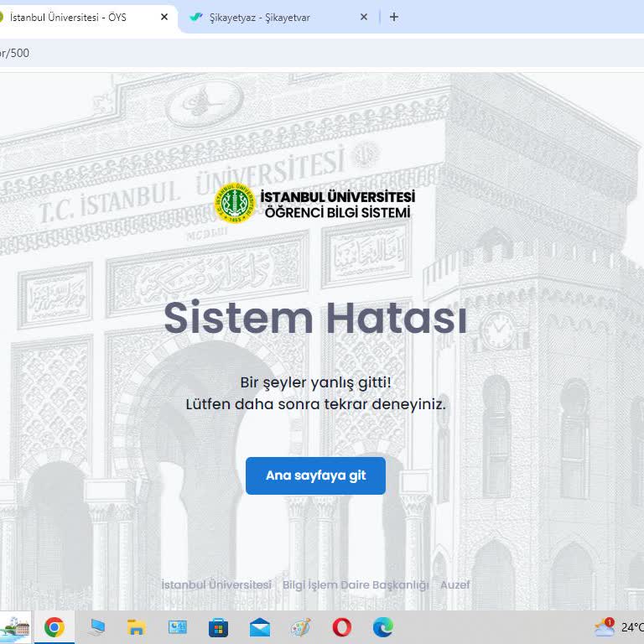This screenshot has height=644, width=644.
Task: Open the PC/computer app in taskbar
Action: tap(96, 627)
